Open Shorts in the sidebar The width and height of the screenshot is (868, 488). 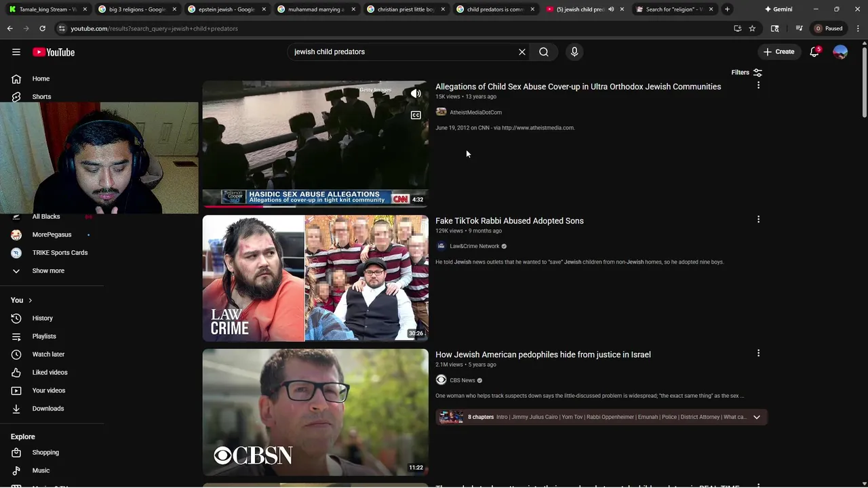pyautogui.click(x=41, y=96)
